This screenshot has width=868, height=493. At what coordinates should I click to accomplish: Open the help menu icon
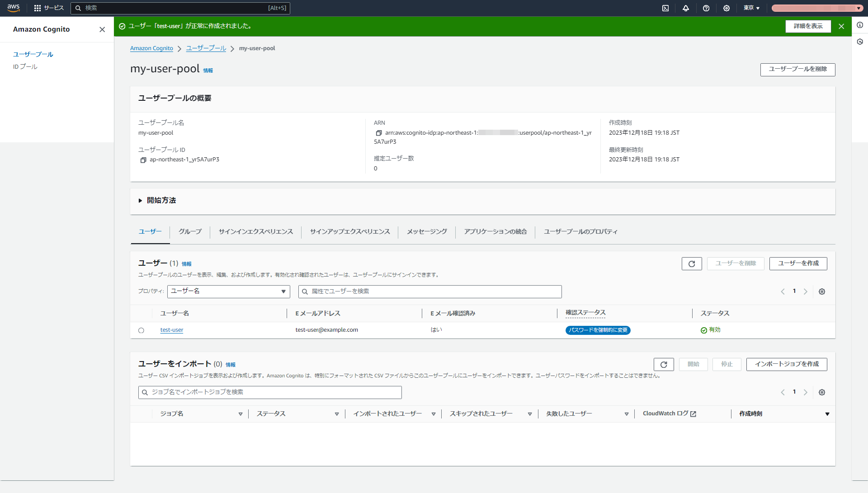click(x=706, y=8)
